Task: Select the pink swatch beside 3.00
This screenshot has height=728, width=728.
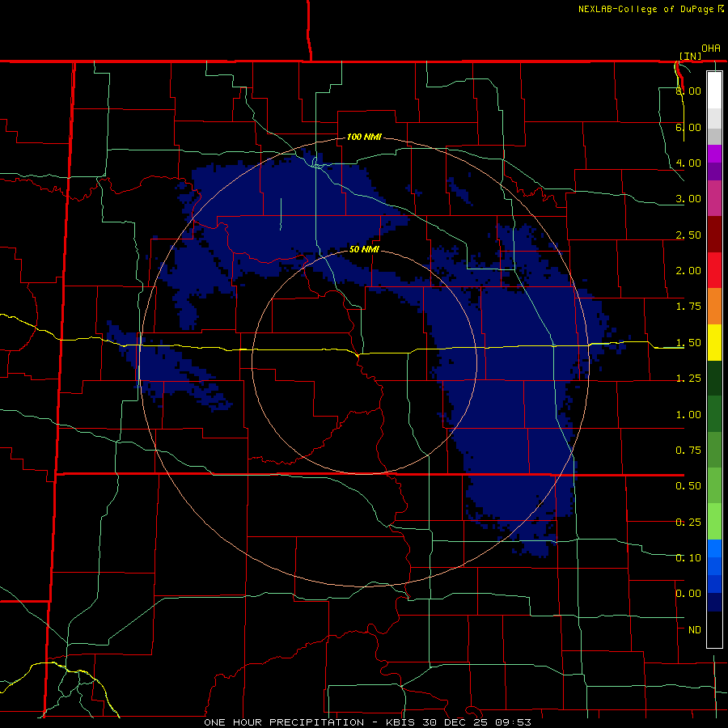Action: pos(714,199)
